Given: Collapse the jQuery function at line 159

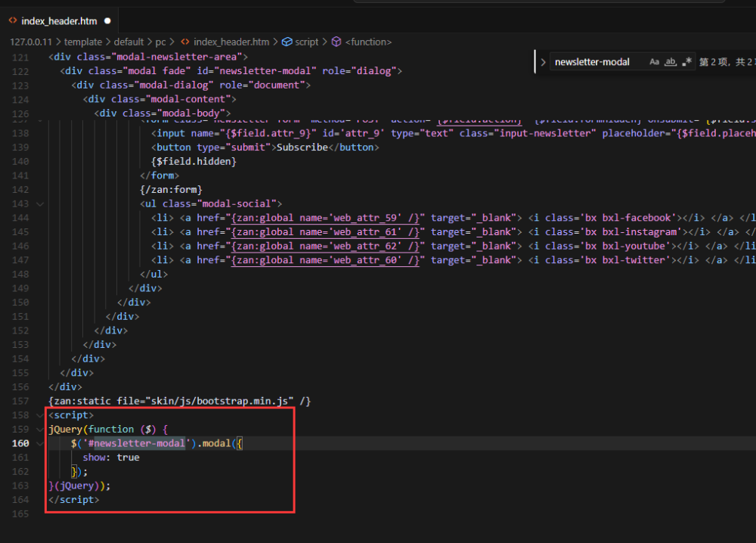Looking at the screenshot, I should (41, 430).
